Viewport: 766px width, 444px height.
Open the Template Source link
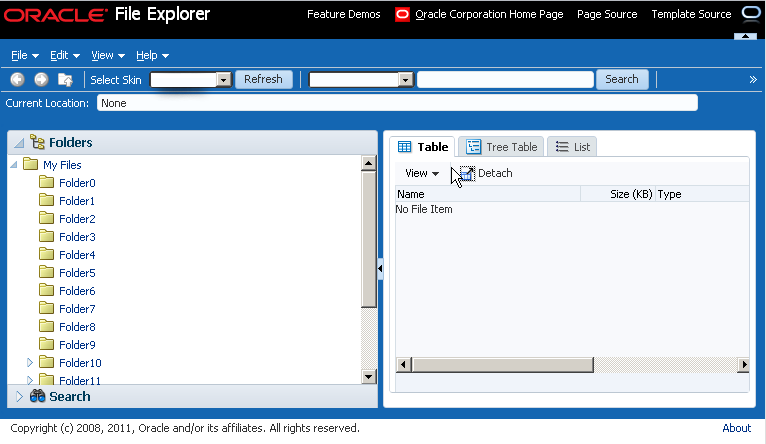tap(691, 14)
